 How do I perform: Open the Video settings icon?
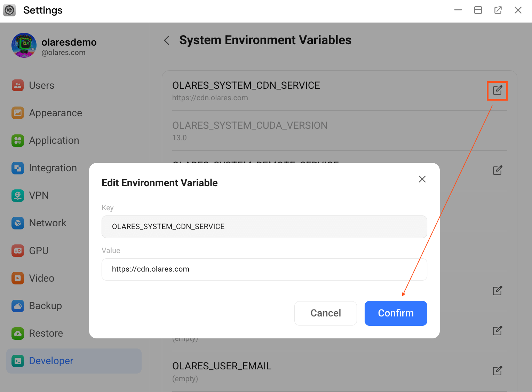click(x=17, y=278)
